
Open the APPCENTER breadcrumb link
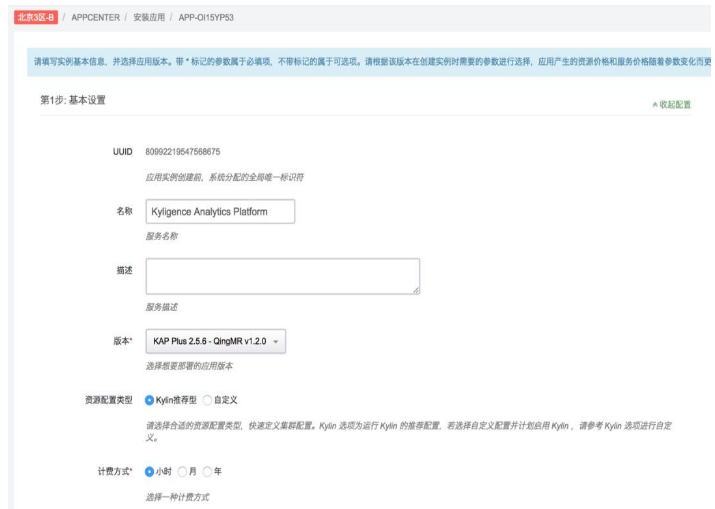95,17
